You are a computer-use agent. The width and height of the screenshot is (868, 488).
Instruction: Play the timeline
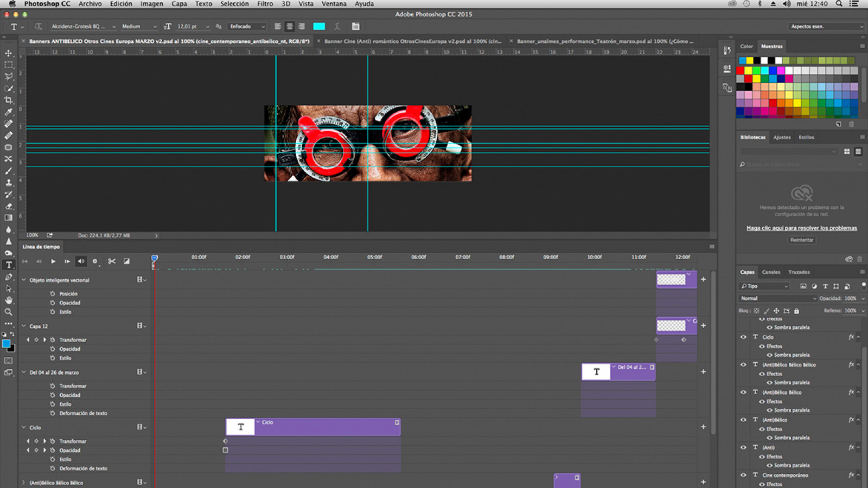point(53,261)
